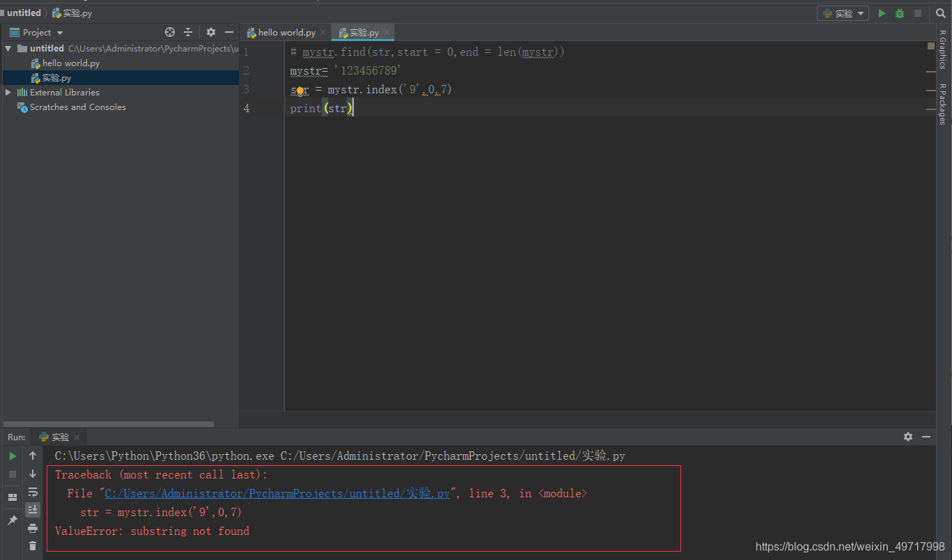Select External Libraries in the project tree
952x560 pixels.
65,93
